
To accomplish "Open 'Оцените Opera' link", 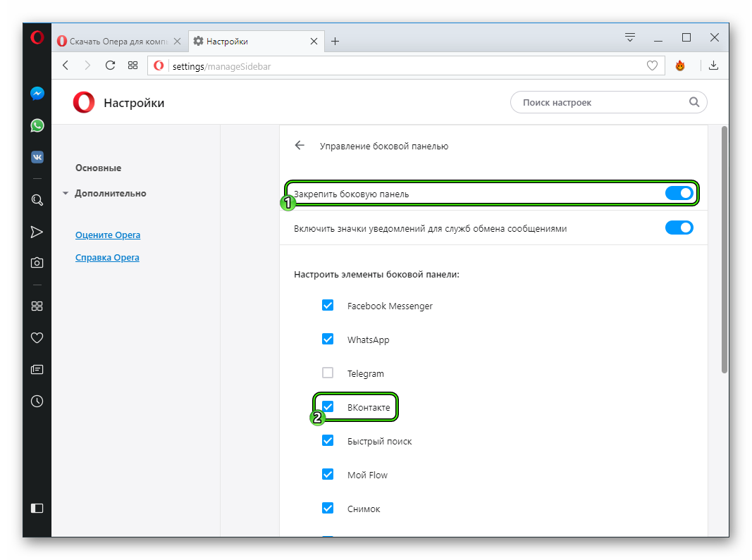I will click(x=108, y=235).
